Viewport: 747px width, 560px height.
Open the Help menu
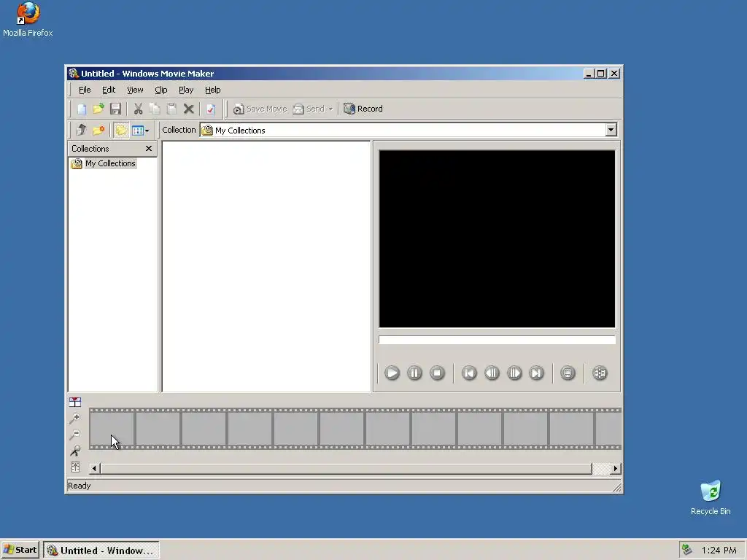coord(212,90)
